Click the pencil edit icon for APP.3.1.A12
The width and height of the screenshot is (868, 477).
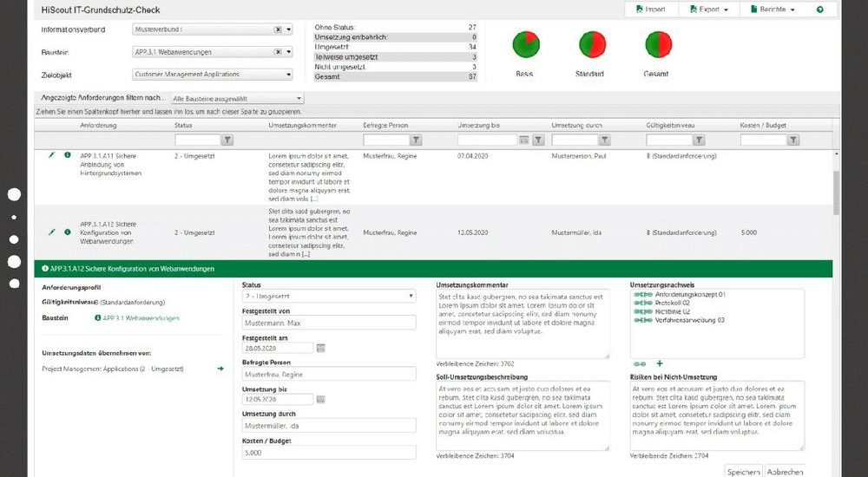[x=52, y=232]
